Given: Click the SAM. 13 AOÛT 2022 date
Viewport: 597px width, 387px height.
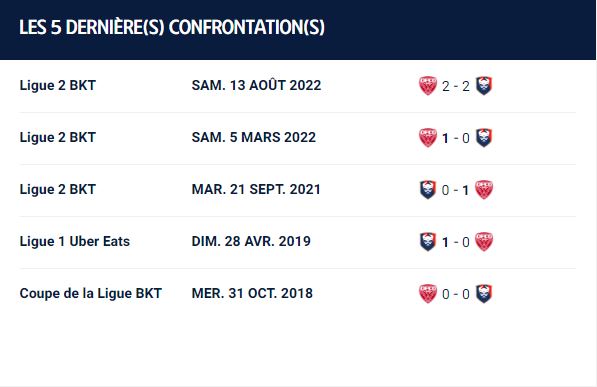Looking at the screenshot, I should 256,85.
